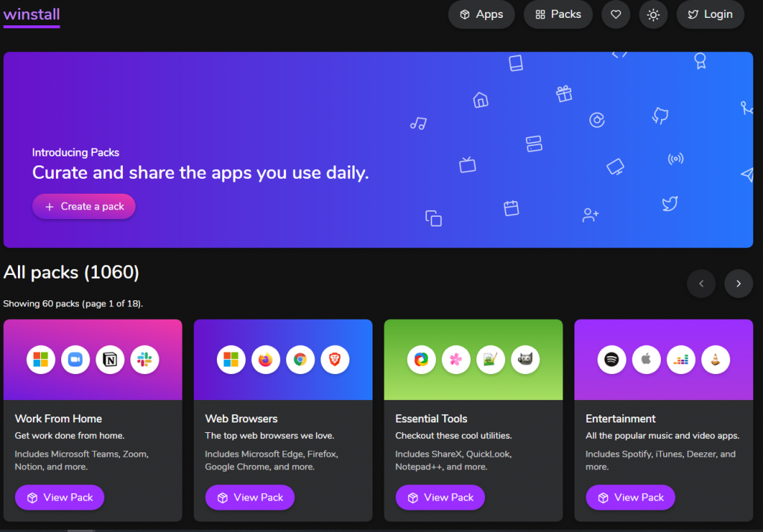View Pack for Essential Tools
The image size is (763, 532).
click(440, 498)
